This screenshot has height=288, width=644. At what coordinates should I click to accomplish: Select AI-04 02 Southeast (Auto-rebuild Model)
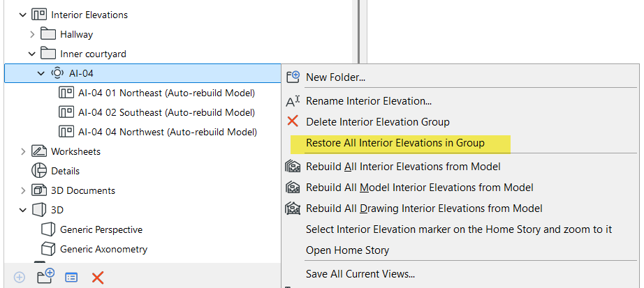[166, 112]
